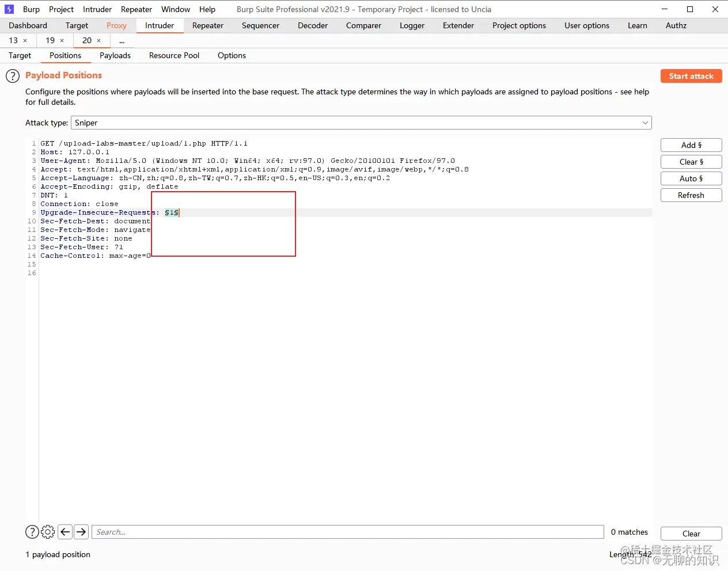The height and width of the screenshot is (571, 728).
Task: Open the Window menu
Action: (176, 9)
